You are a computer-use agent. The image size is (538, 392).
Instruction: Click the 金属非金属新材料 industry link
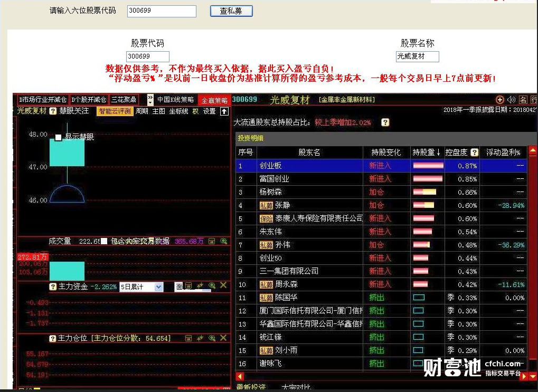click(347, 100)
